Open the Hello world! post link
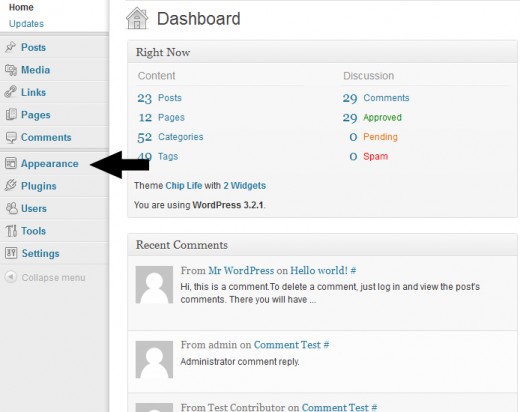 pyautogui.click(x=323, y=270)
